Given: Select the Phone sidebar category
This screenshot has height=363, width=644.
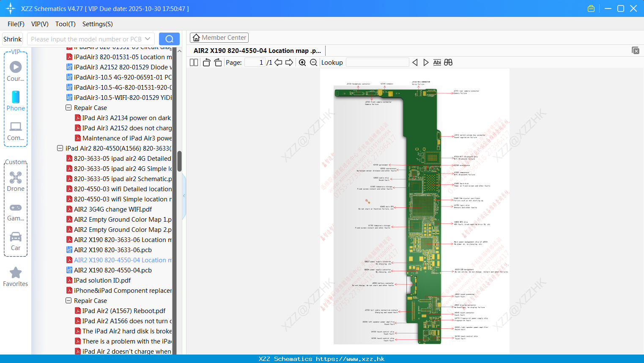Looking at the screenshot, I should 16,101.
